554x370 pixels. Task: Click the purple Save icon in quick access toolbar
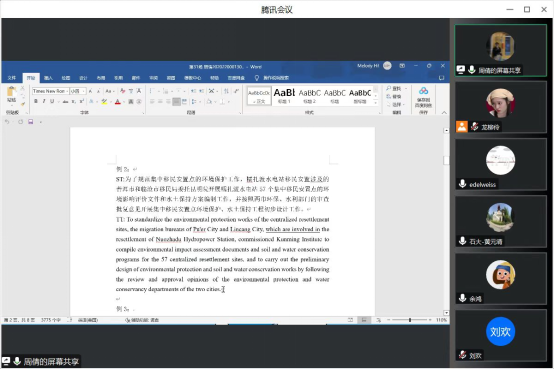(31, 122)
